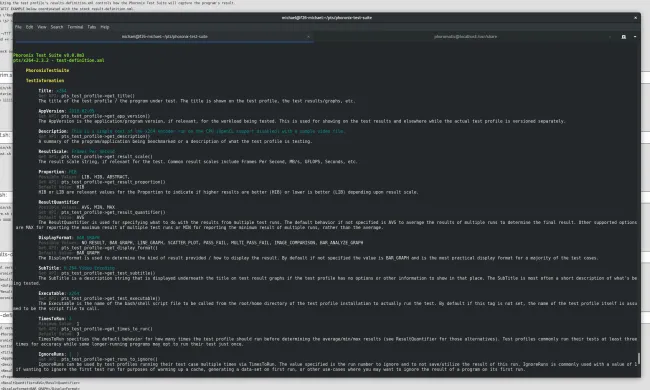Open the File menu in the terminal

18,27
